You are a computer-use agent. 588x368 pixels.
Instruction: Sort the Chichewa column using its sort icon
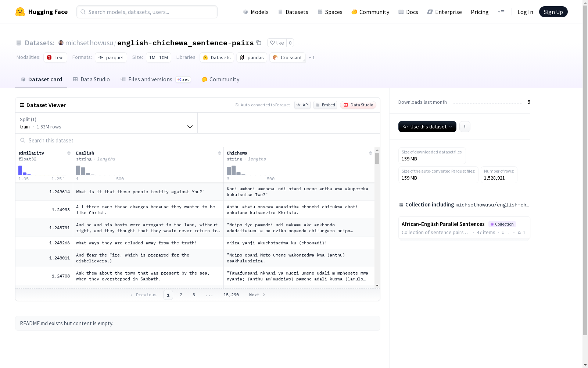370,153
